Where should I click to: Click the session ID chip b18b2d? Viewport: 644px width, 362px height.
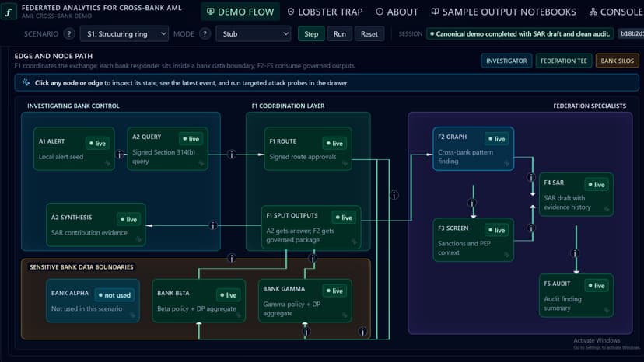click(x=631, y=33)
